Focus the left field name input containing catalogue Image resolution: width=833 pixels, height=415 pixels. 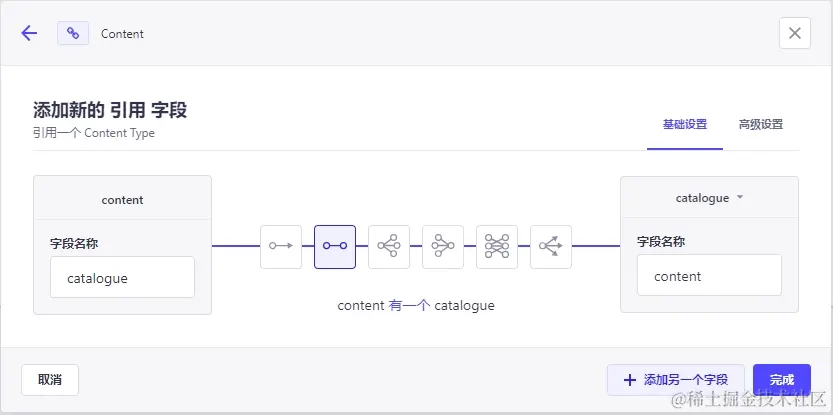click(122, 278)
